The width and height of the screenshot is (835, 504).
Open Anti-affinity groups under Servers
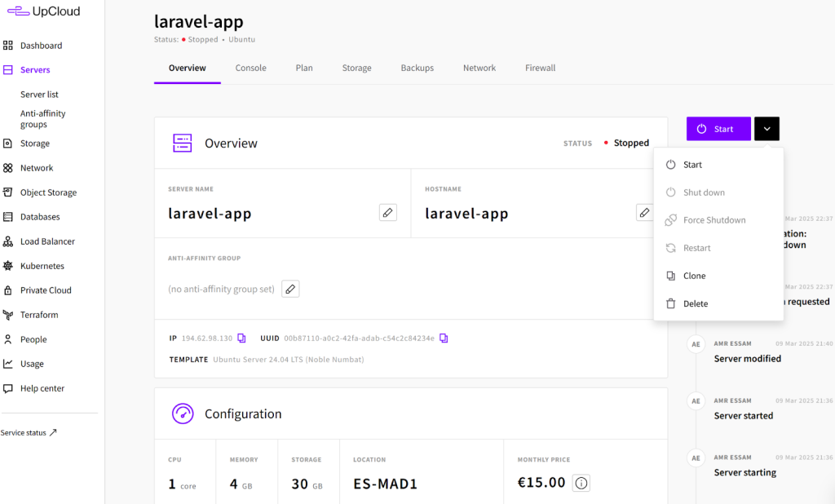[42, 119]
